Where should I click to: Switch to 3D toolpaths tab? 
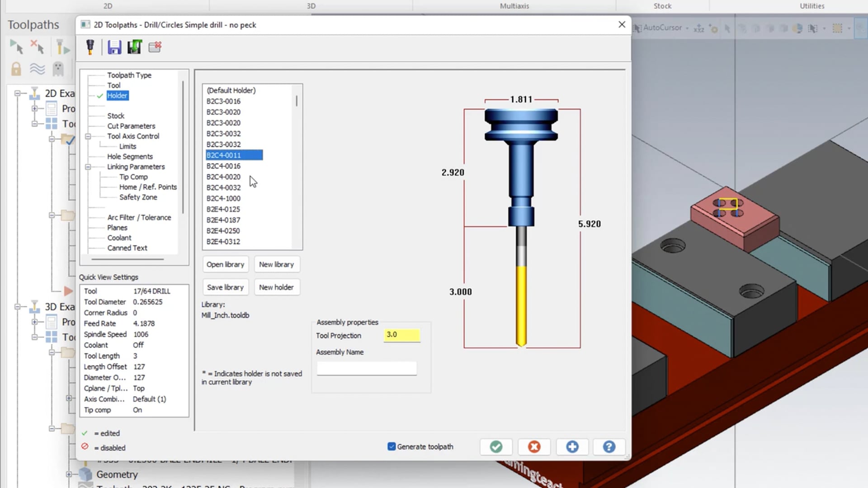tap(311, 6)
